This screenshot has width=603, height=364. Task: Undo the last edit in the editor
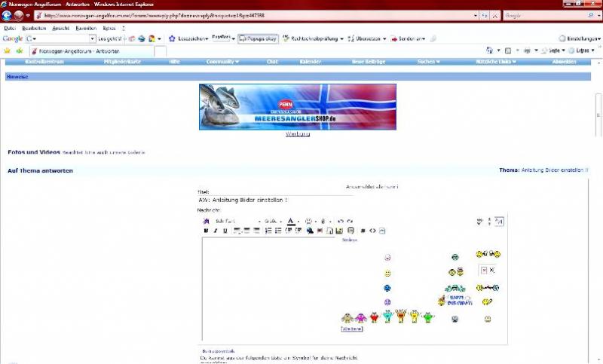pyautogui.click(x=341, y=221)
